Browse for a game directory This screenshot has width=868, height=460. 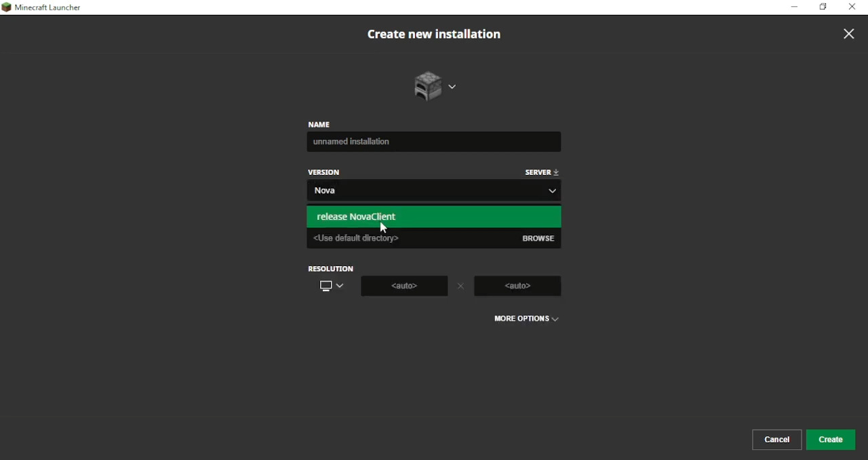[x=539, y=239]
